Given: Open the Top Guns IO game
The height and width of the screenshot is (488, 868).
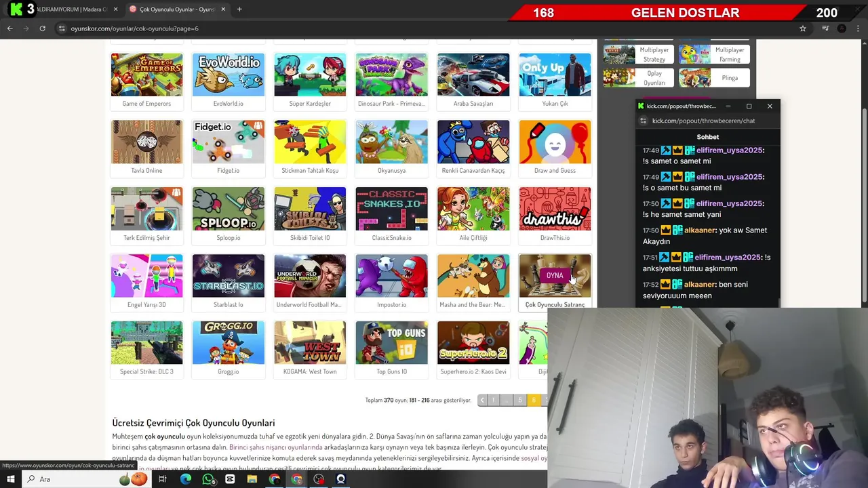Looking at the screenshot, I should (391, 343).
